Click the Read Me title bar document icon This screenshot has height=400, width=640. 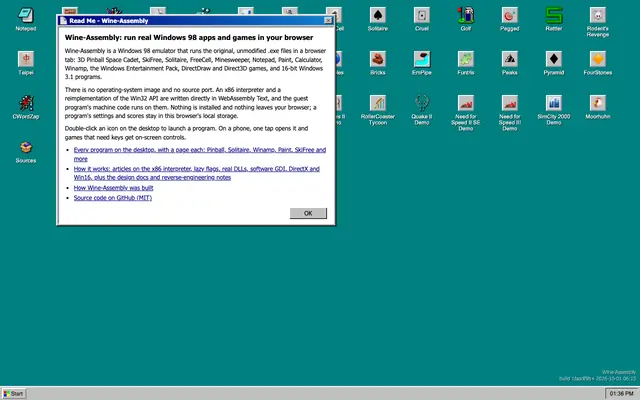[x=63, y=20]
